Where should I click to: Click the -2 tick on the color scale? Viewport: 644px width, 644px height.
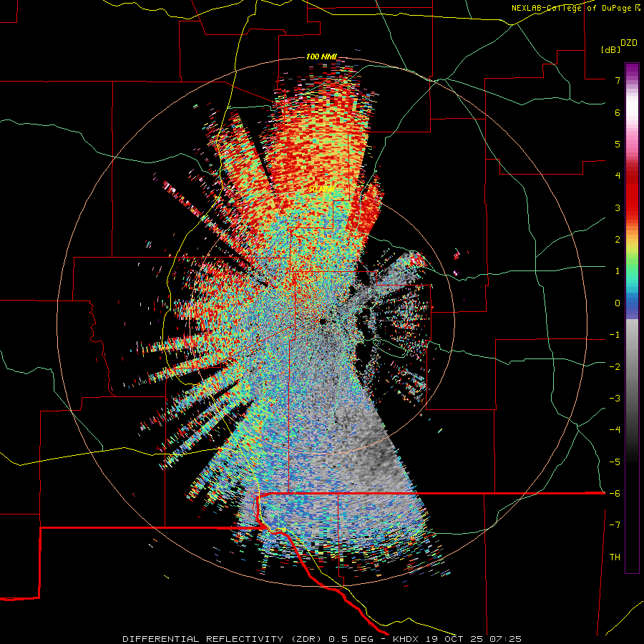click(x=615, y=367)
